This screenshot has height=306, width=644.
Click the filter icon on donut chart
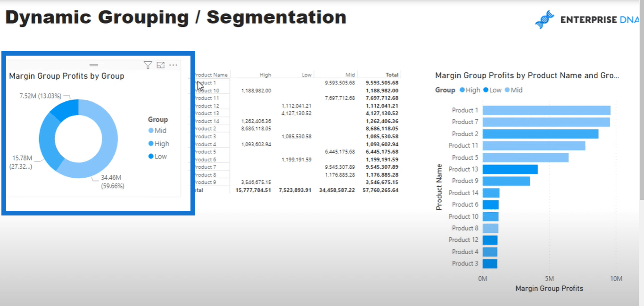coord(148,65)
